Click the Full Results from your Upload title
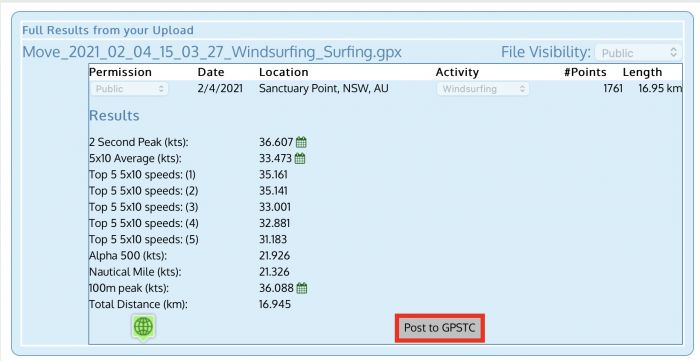This screenshot has width=700, height=361. 108,30
